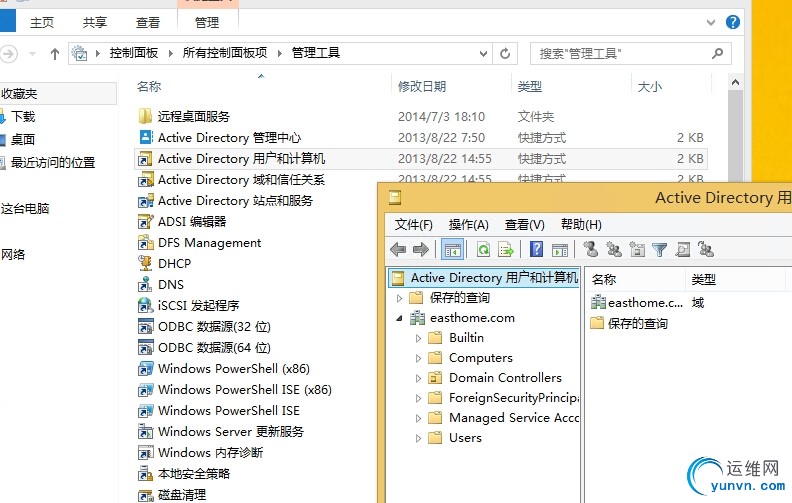Click the 控制面板 breadcrumb
Viewport: 792px width, 503px height.
coord(134,53)
